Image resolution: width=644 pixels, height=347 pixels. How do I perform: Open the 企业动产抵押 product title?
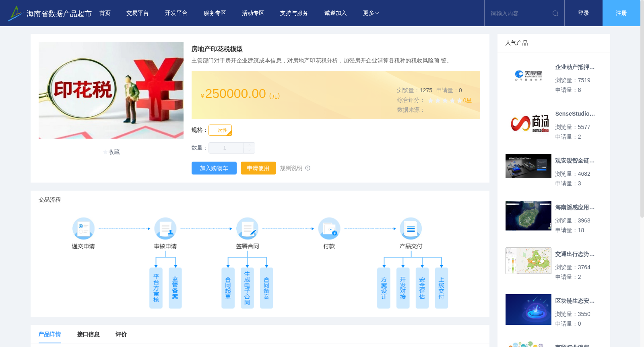(575, 67)
